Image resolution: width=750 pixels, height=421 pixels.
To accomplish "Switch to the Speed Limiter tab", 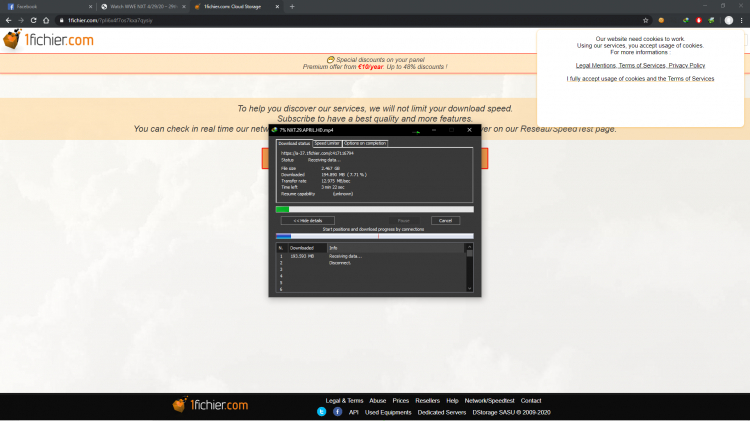I will pos(327,143).
